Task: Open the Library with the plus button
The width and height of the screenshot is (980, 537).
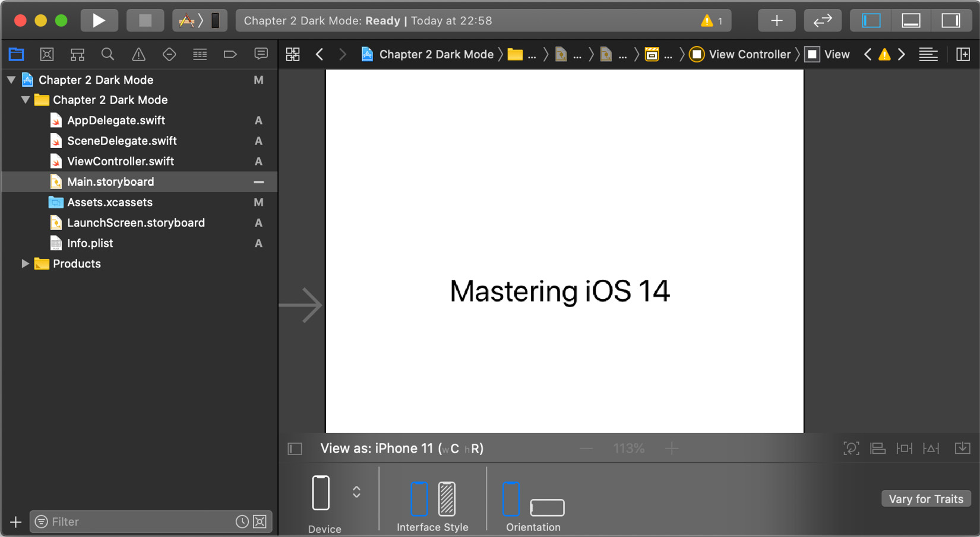Action: pyautogui.click(x=777, y=21)
